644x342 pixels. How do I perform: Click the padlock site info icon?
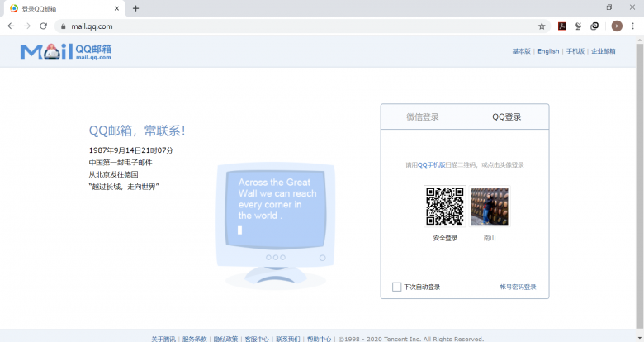click(63, 26)
